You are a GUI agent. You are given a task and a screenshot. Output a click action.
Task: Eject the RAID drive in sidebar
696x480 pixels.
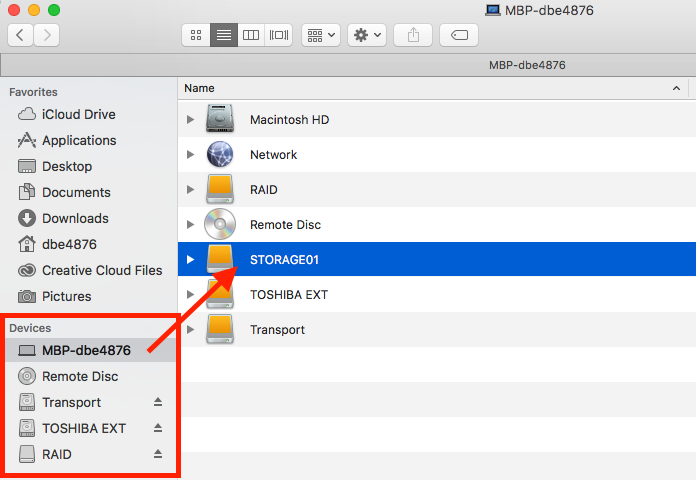[158, 454]
